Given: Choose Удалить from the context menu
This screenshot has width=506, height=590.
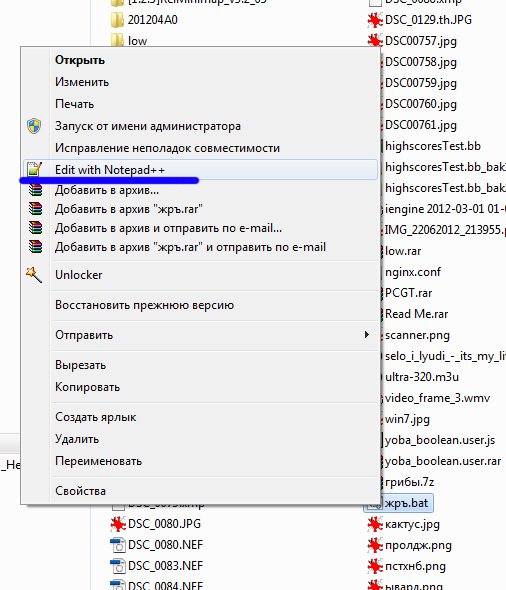Looking at the screenshot, I should click(x=77, y=439).
